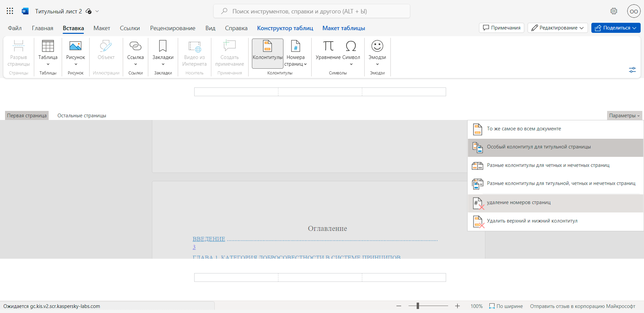
Task: Click the ВВЕДЕНИЕ table of contents link
Action: tap(209, 239)
